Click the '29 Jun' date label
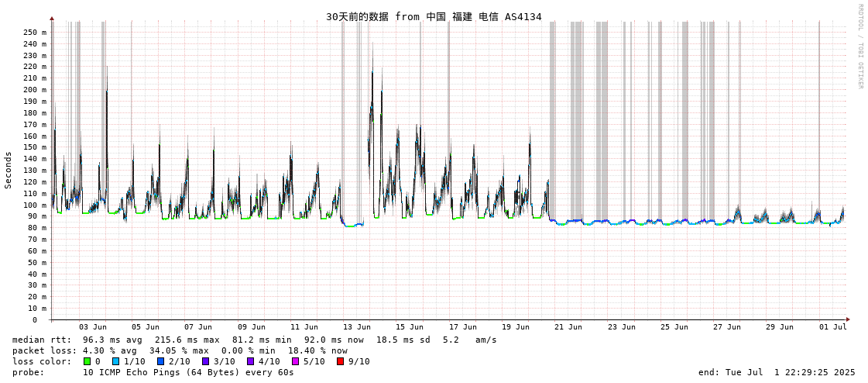The width and height of the screenshot is (868, 383). click(780, 327)
